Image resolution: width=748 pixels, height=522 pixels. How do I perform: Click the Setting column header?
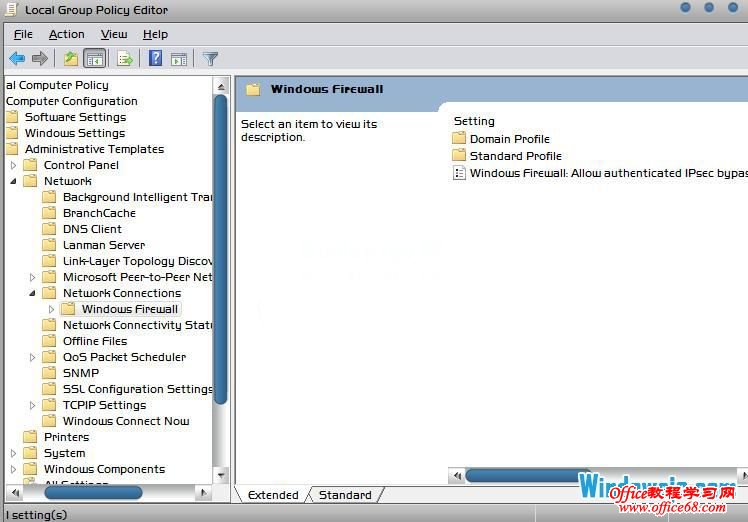474,121
